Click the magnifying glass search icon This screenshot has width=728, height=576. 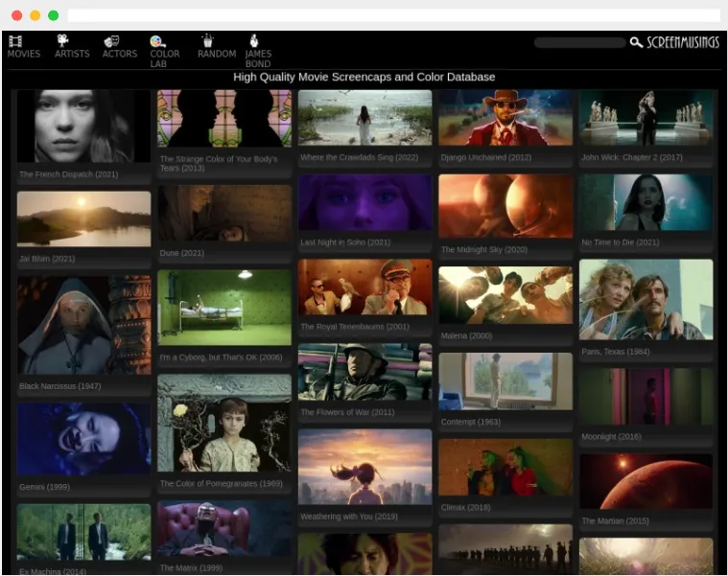pyautogui.click(x=636, y=43)
